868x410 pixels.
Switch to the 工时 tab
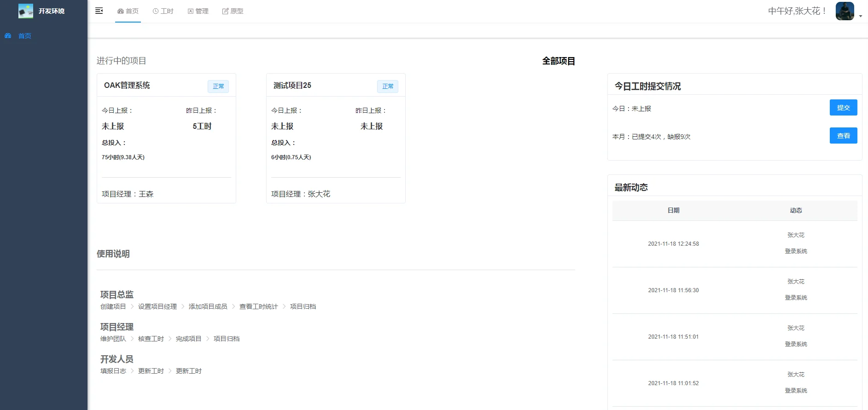[x=163, y=11]
